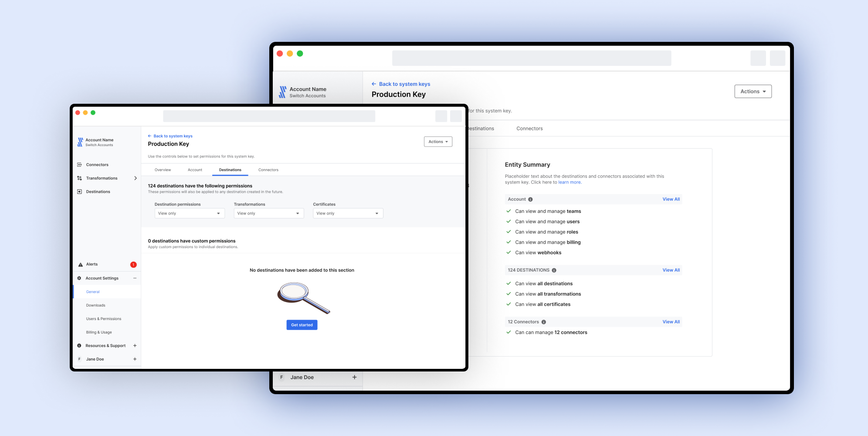
Task: Switch to the Overview tab
Action: [x=163, y=170]
